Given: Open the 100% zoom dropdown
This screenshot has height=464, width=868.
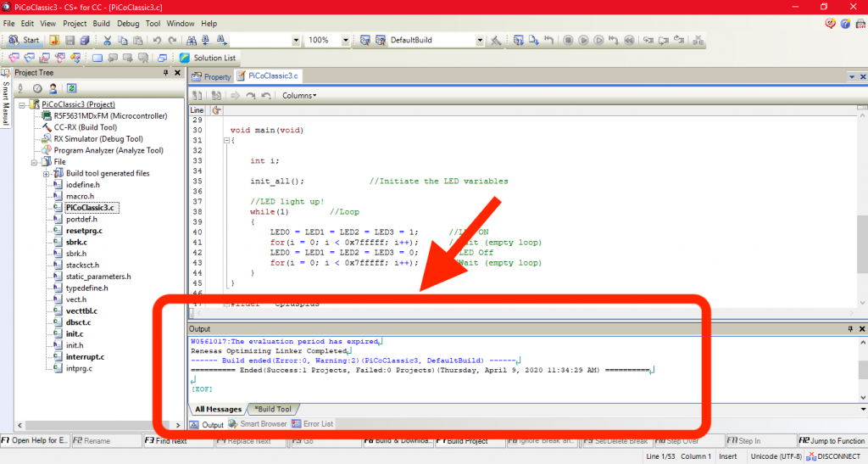Looking at the screenshot, I should (x=346, y=40).
